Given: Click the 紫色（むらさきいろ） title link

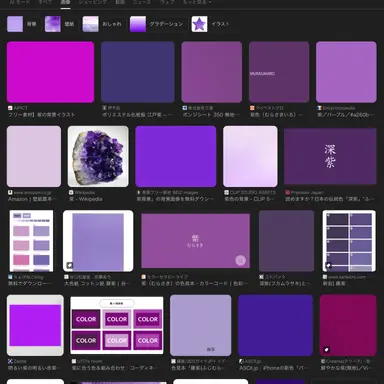Looking at the screenshot, I should click(276, 115).
